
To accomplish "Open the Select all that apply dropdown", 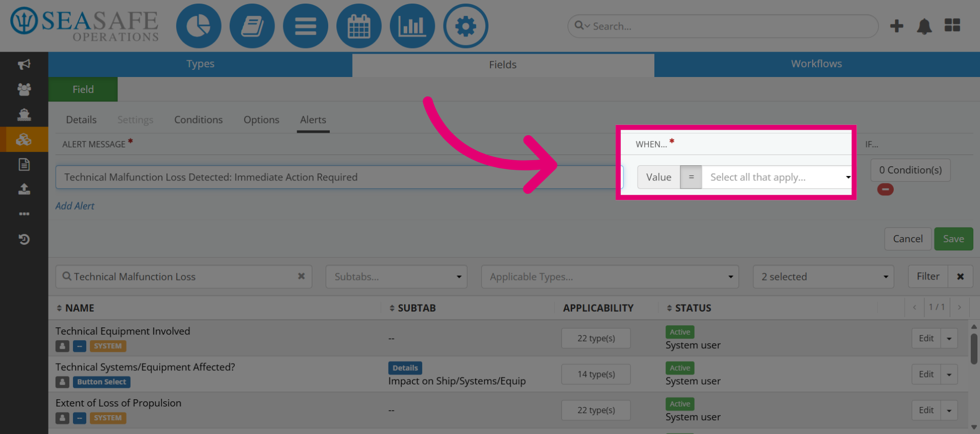I will pos(777,177).
